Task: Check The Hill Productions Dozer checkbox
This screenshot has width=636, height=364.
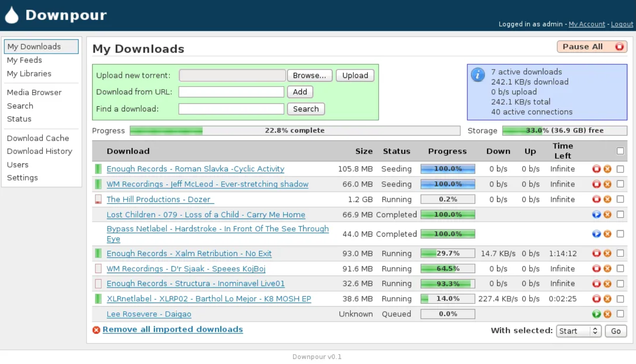Action: (x=620, y=199)
